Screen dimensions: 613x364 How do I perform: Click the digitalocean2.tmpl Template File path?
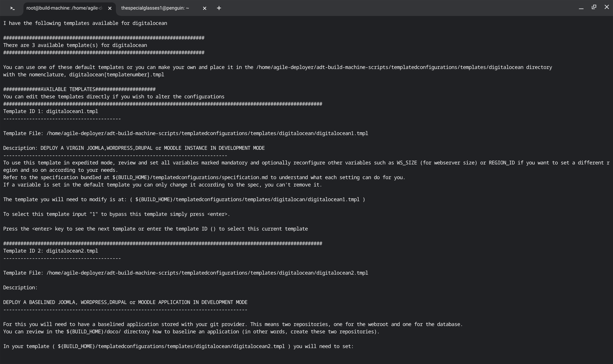coord(207,273)
